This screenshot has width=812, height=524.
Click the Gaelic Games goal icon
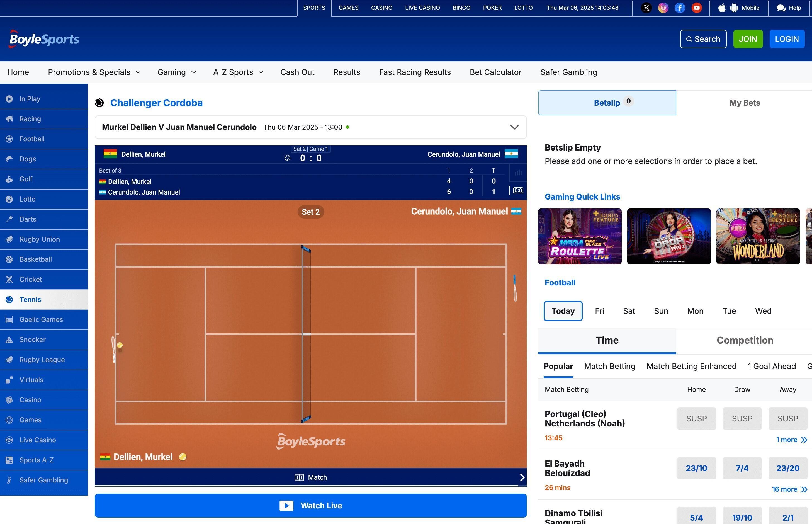[x=9, y=319]
